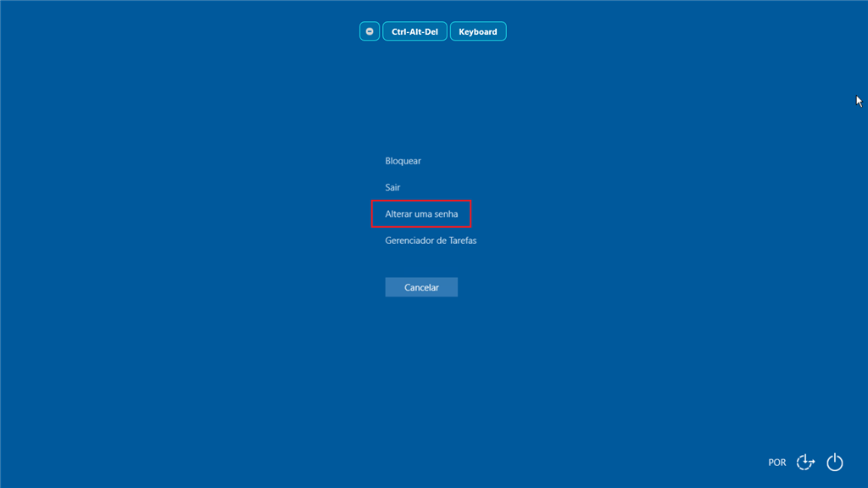Send Ctrl-Alt-Del to the remote session
The image size is (868, 488).
(x=415, y=31)
